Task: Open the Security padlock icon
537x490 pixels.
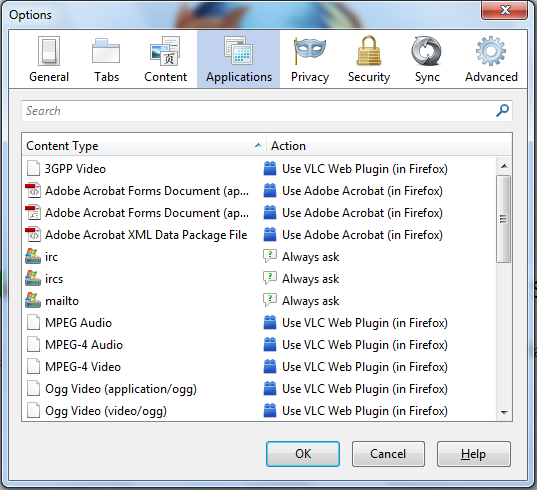Action: click(x=369, y=51)
